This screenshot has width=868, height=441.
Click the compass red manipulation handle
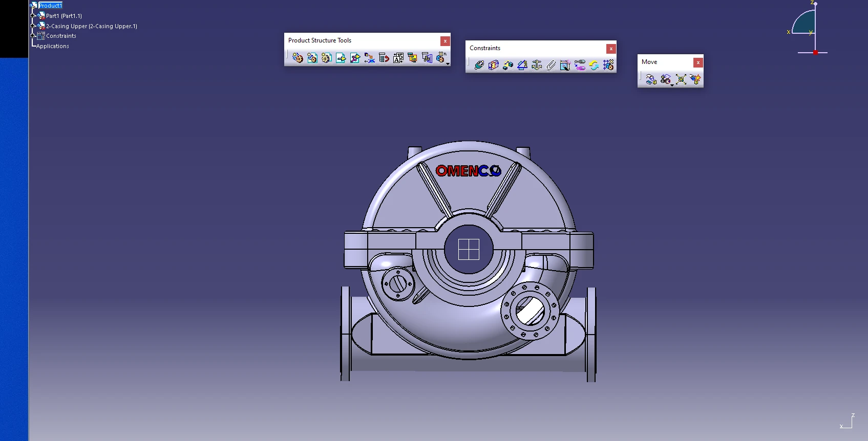point(815,52)
